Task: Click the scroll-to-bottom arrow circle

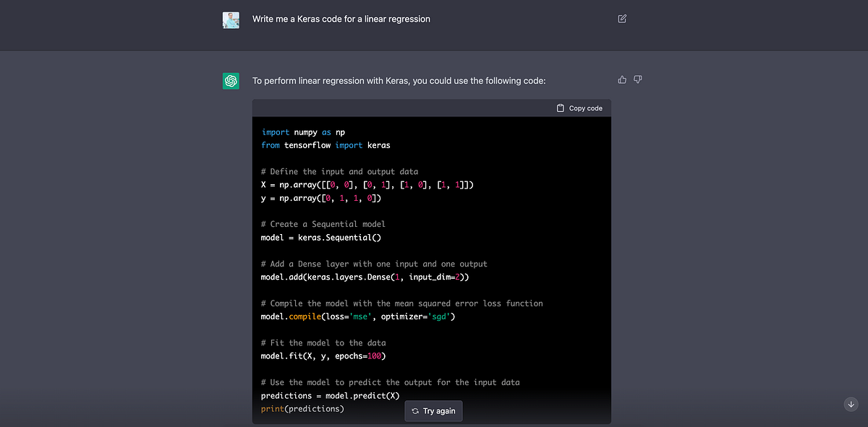Action: (851, 405)
